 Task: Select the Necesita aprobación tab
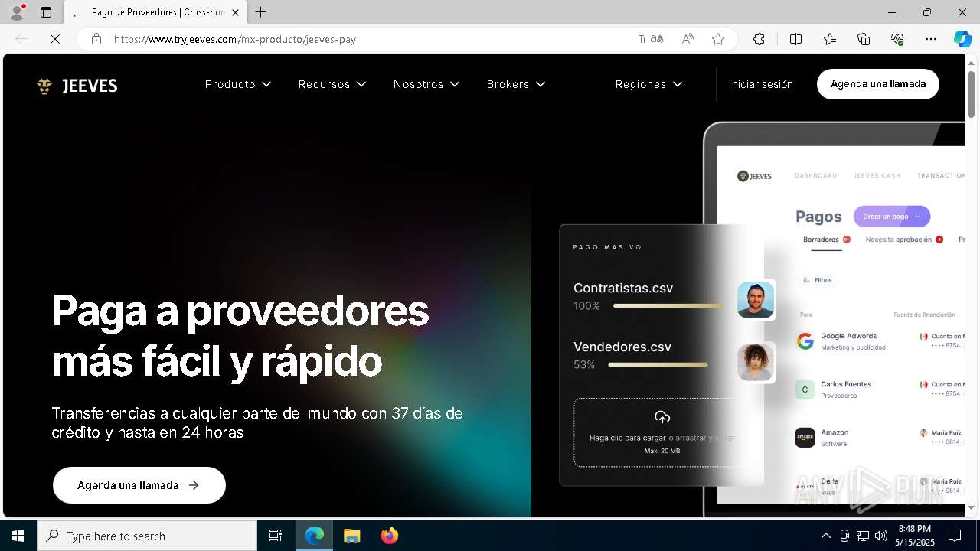[x=904, y=240]
